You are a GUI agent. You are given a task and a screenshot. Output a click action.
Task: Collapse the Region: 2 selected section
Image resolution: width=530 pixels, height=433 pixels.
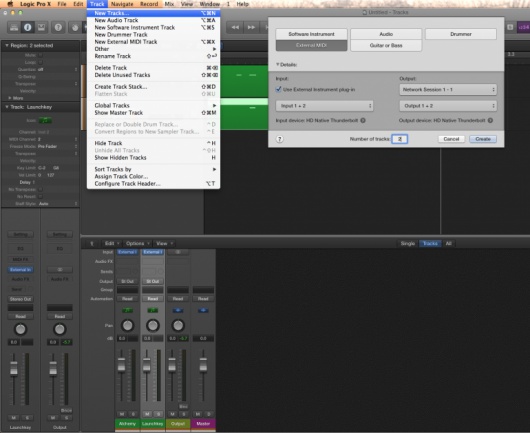coord(6,45)
